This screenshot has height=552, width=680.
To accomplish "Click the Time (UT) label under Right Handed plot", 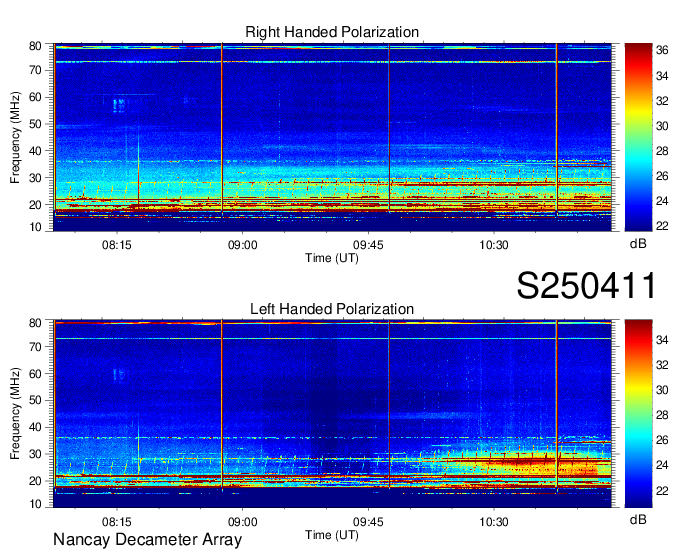I will (332, 258).
